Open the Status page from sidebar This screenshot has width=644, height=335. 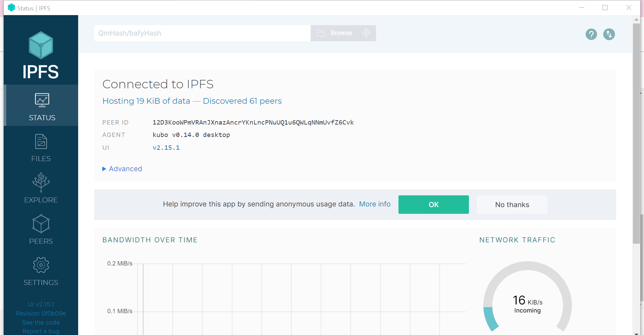(x=42, y=105)
